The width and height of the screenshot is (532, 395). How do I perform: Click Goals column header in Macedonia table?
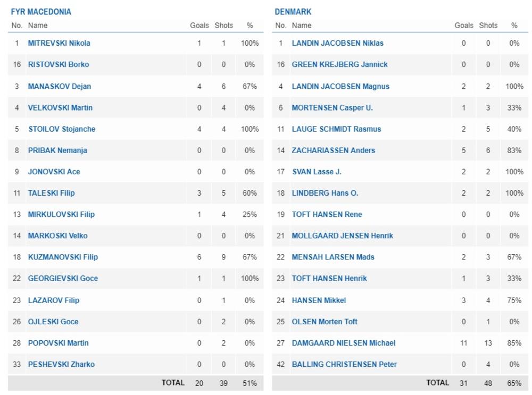tap(199, 26)
